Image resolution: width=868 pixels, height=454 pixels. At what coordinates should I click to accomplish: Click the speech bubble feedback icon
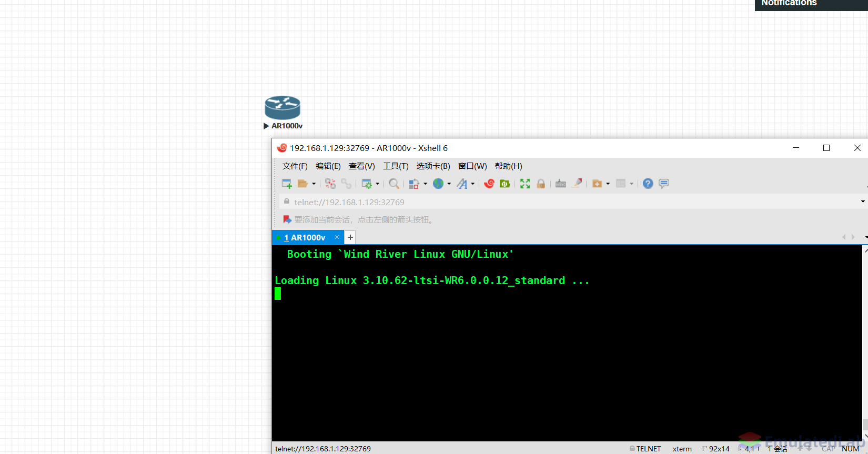point(664,184)
